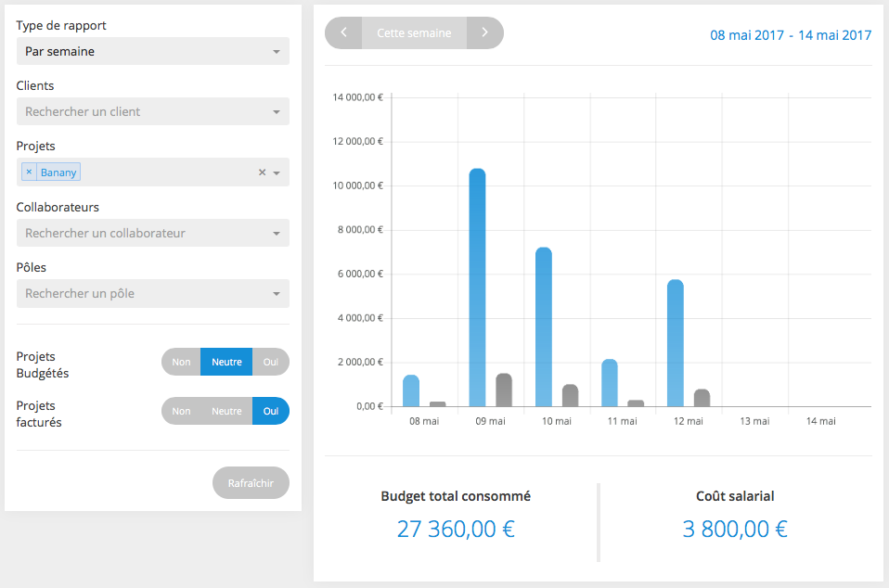Set Projets facturés to Non
889x588 pixels.
coord(181,411)
